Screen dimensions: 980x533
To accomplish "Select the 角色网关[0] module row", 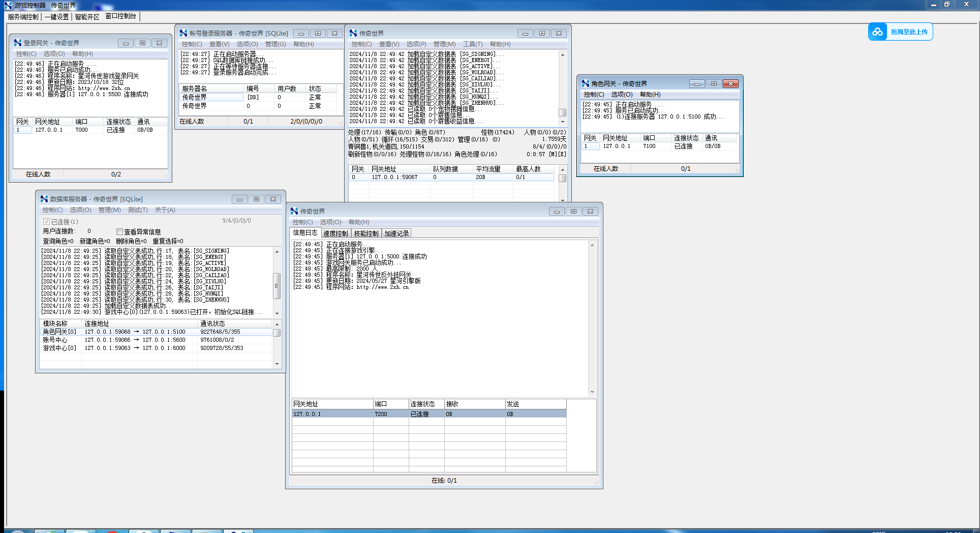I will [156, 332].
